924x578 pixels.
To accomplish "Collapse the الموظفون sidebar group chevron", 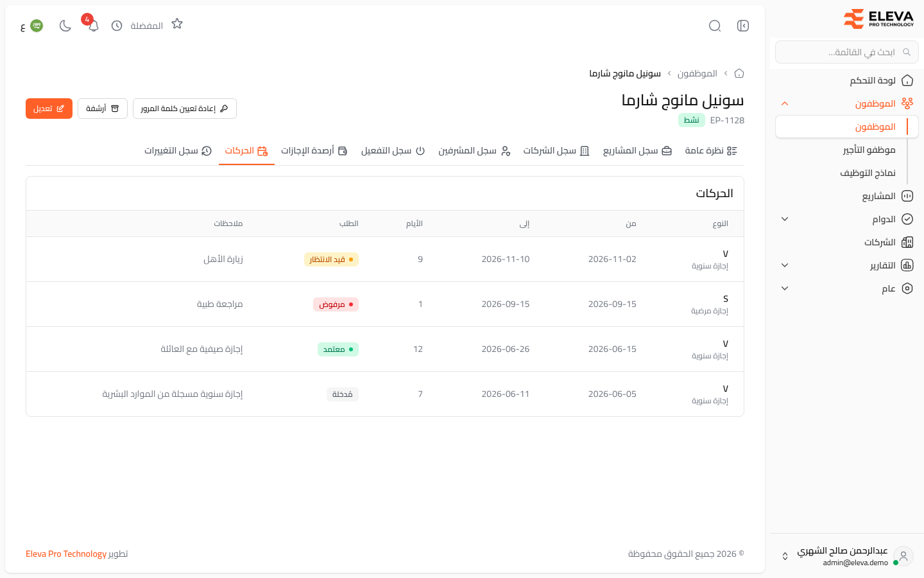I will pos(785,103).
